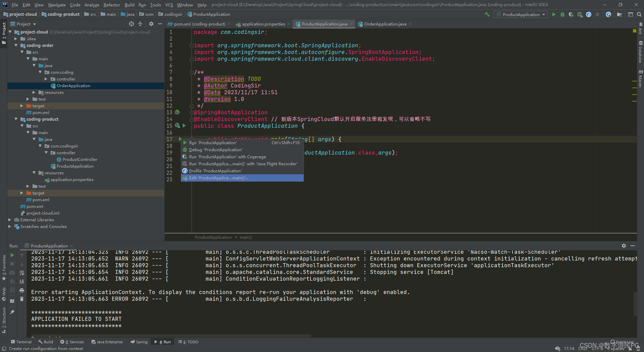This screenshot has width=644, height=352.
Task: Select ProductController in the project tree
Action: (x=80, y=159)
